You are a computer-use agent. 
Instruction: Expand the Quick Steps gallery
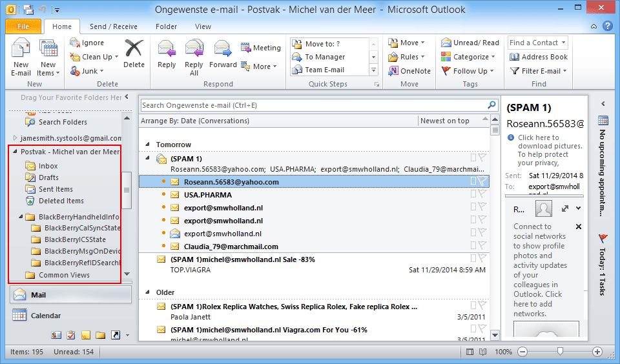(x=373, y=70)
